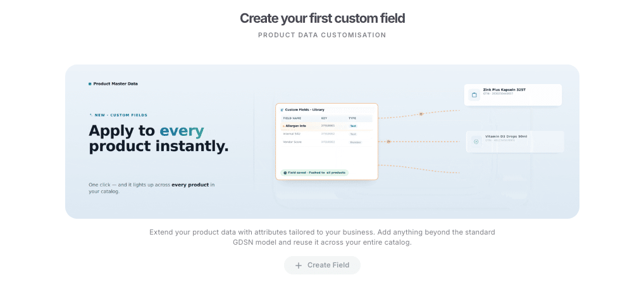Open the Vitamin D3 Drops 50ml card
The width and height of the screenshot is (644, 294).
pos(515,142)
